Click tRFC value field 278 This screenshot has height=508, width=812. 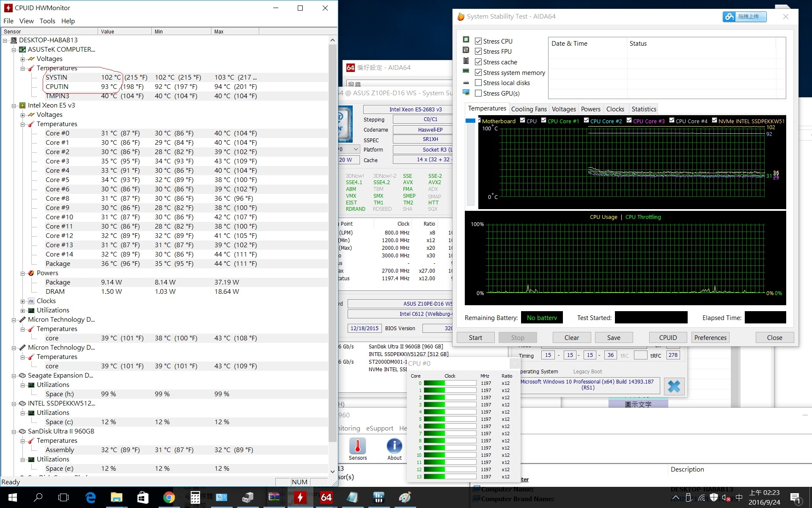[x=673, y=355]
